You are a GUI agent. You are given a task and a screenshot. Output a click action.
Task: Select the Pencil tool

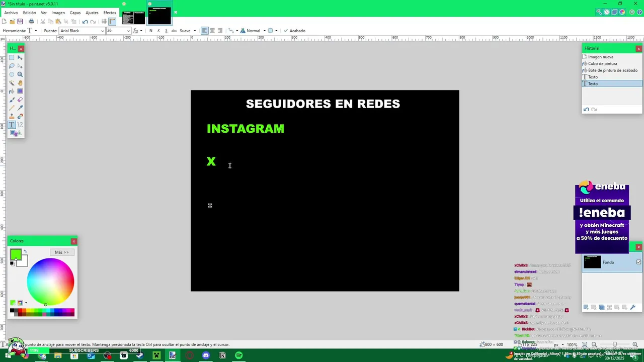tap(12, 108)
